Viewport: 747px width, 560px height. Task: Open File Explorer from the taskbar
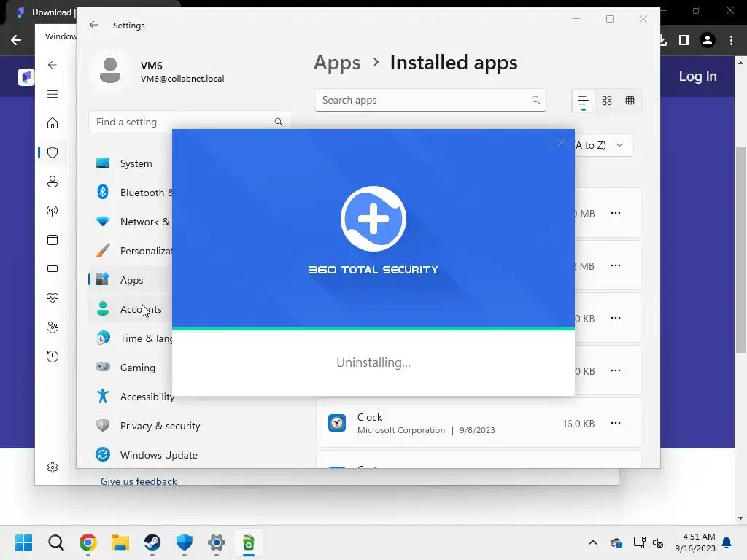[x=120, y=542]
